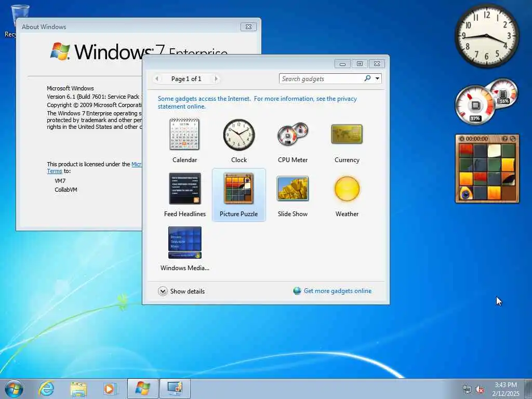This screenshot has height=399, width=532.
Task: Click the desktop analog clock gadget
Action: 486,36
